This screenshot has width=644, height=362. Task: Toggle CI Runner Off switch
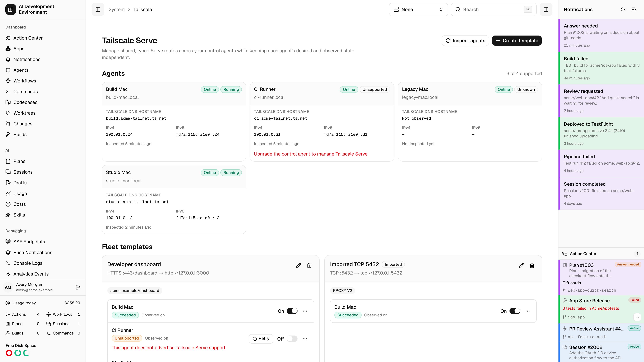pos(292,339)
